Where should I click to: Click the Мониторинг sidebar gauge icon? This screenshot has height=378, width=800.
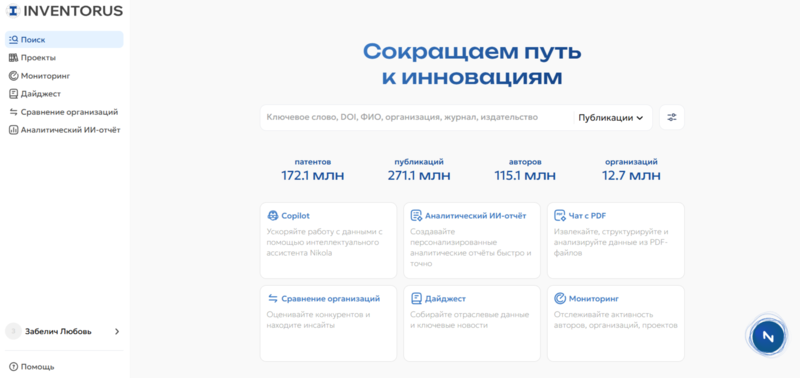14,76
